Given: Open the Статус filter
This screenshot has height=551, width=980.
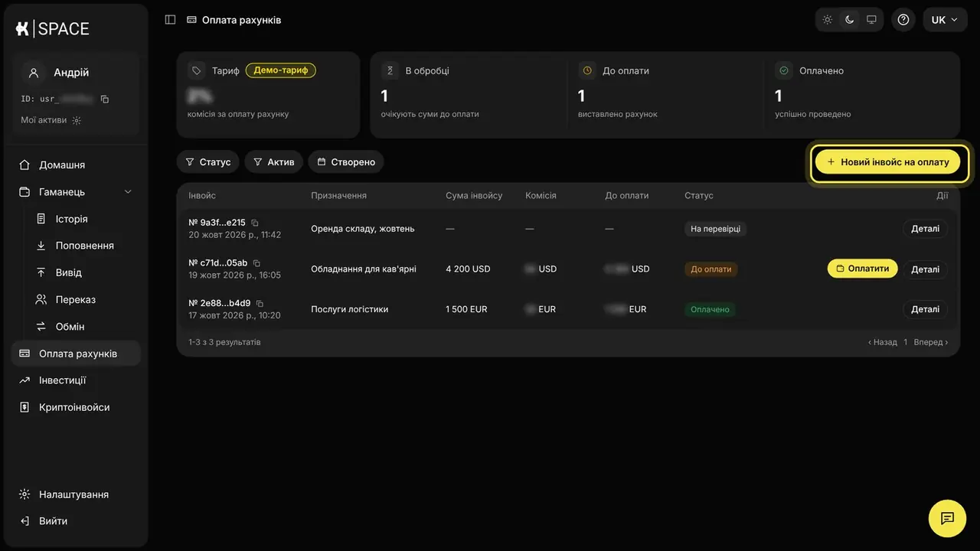Looking at the screenshot, I should pos(208,162).
